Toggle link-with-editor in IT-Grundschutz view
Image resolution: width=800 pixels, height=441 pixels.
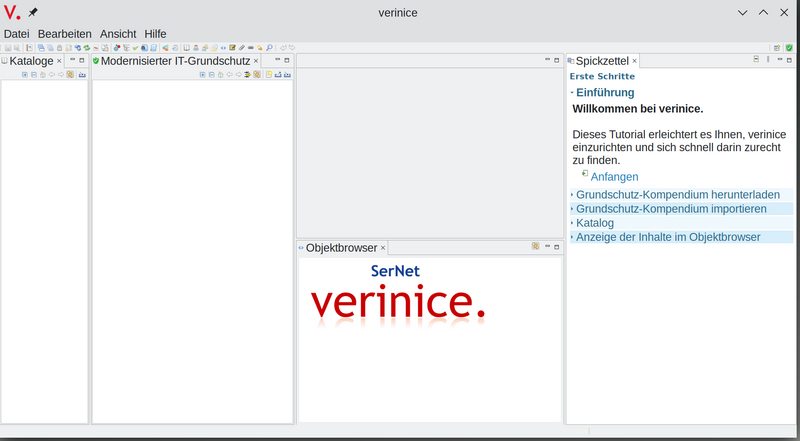pyautogui.click(x=257, y=75)
